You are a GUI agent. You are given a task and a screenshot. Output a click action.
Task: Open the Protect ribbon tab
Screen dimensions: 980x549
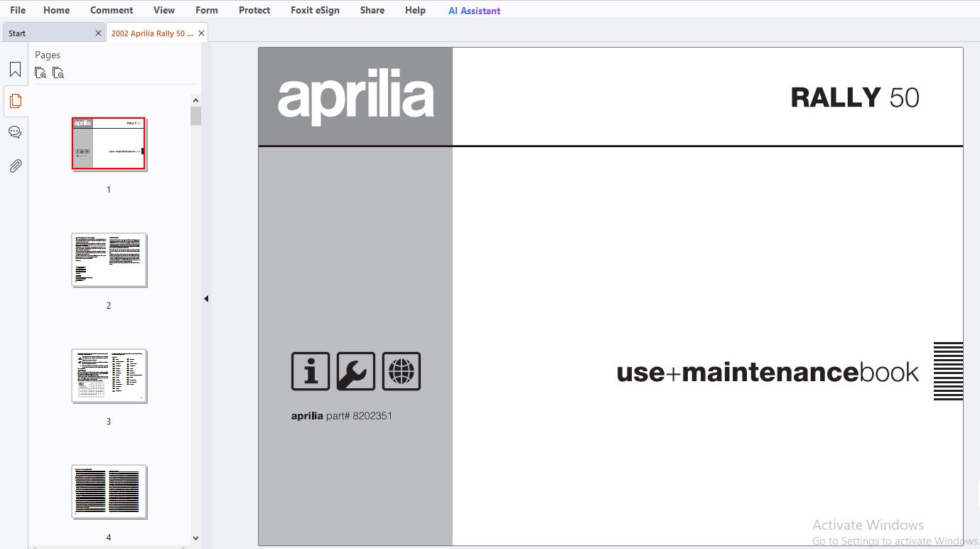254,10
